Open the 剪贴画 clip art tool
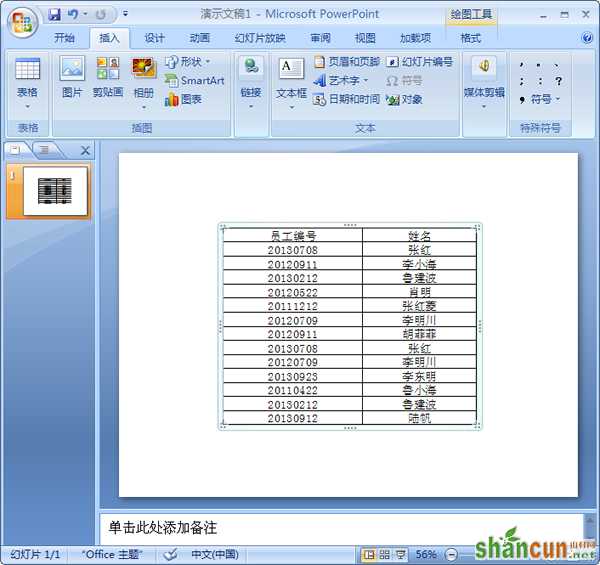 (x=108, y=77)
